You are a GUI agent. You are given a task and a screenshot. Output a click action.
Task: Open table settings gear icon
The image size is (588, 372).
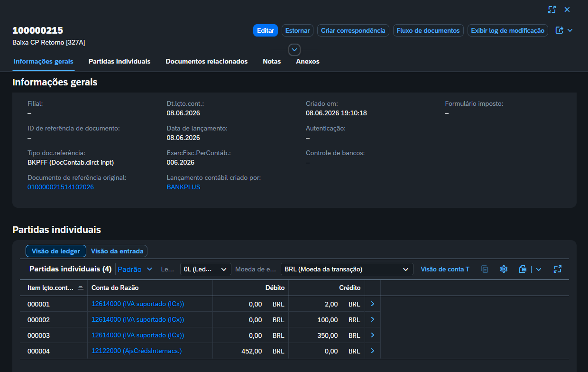coord(504,269)
